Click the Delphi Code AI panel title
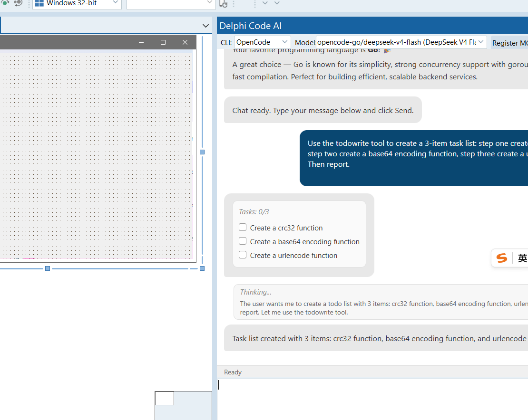The image size is (528, 420). tap(250, 26)
